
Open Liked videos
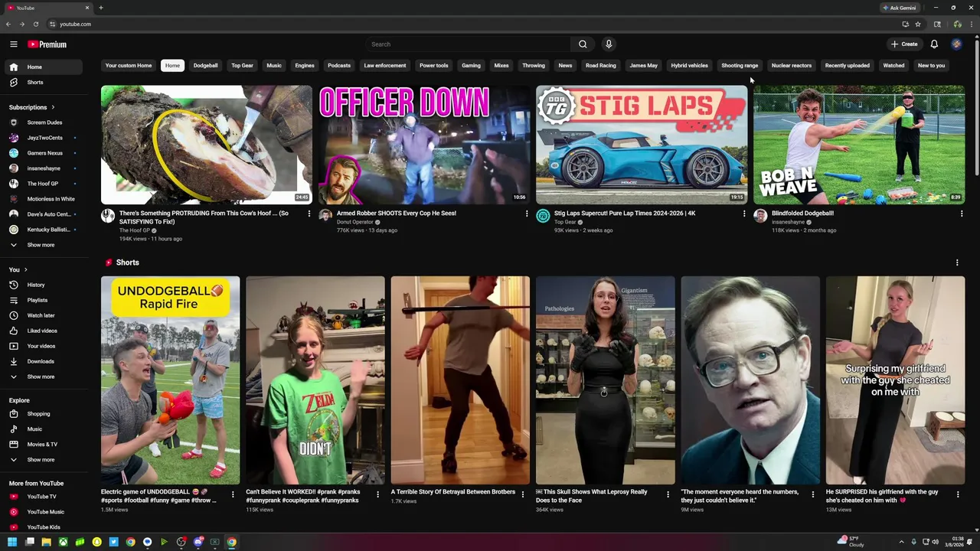tap(44, 331)
